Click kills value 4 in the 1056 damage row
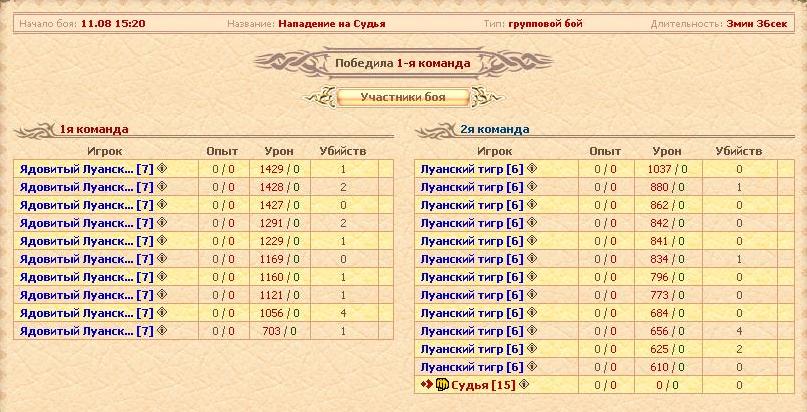The image size is (807, 412). click(x=343, y=313)
